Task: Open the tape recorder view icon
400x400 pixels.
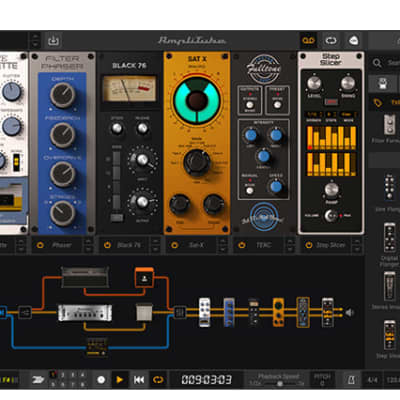Action: click(x=308, y=41)
